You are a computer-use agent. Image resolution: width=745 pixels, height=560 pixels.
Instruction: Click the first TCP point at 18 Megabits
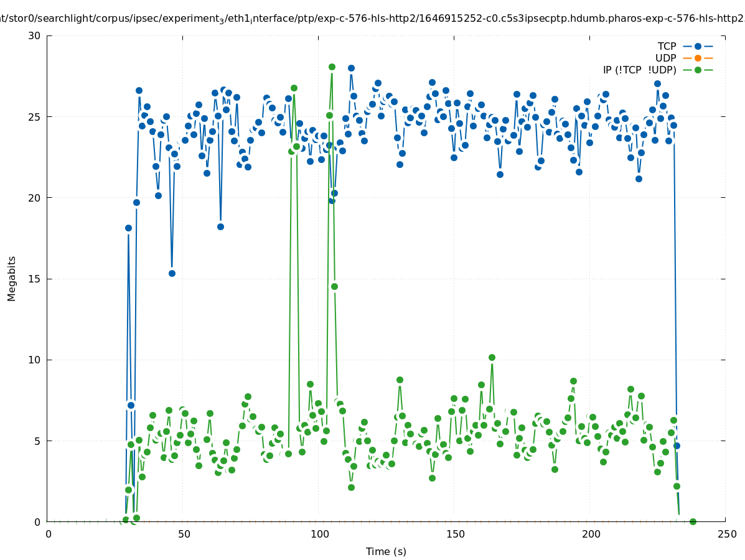pos(128,228)
